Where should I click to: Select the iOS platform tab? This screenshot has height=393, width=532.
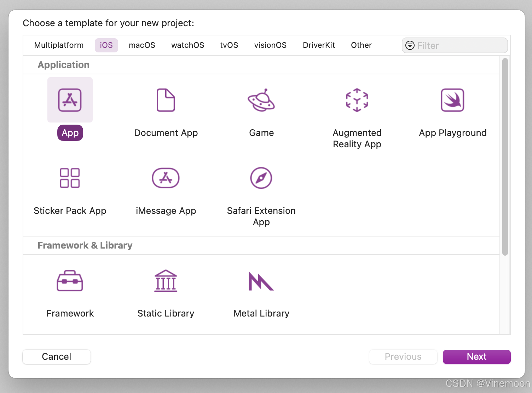pyautogui.click(x=106, y=45)
